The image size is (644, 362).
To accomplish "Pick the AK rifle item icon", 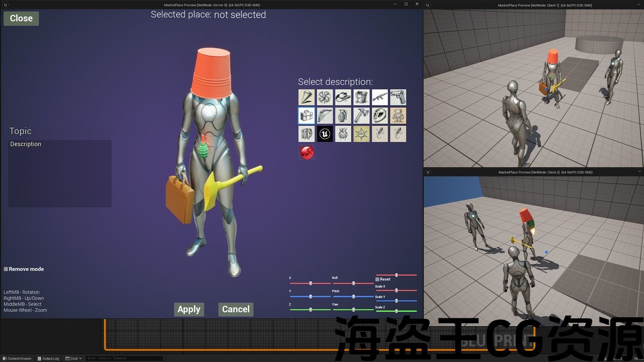I will point(380,97).
